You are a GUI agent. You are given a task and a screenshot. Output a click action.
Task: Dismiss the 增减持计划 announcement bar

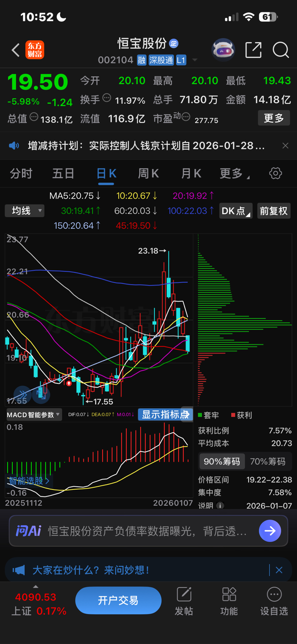coord(285,146)
